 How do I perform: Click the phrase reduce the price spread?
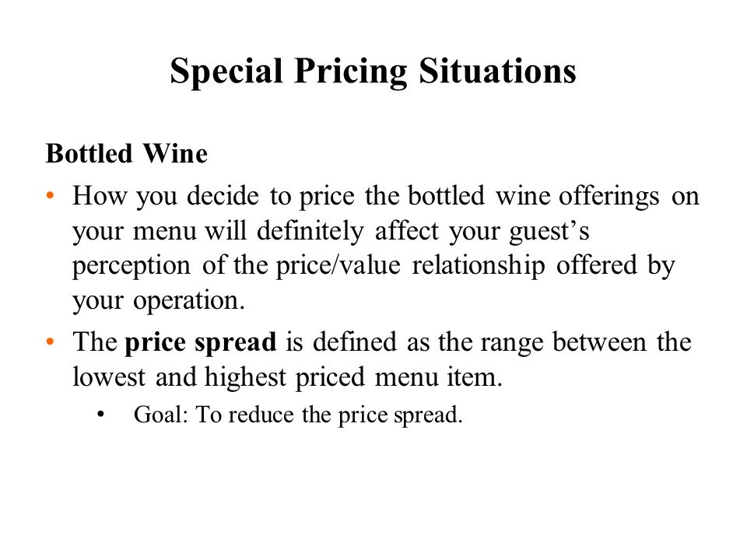[345, 415]
